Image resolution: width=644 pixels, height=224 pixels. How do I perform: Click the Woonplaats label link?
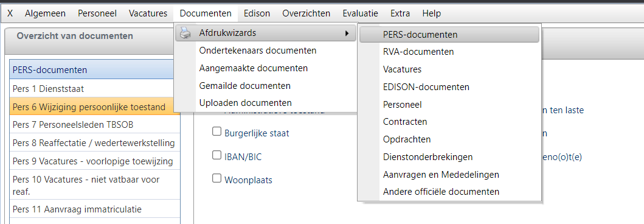248,180
